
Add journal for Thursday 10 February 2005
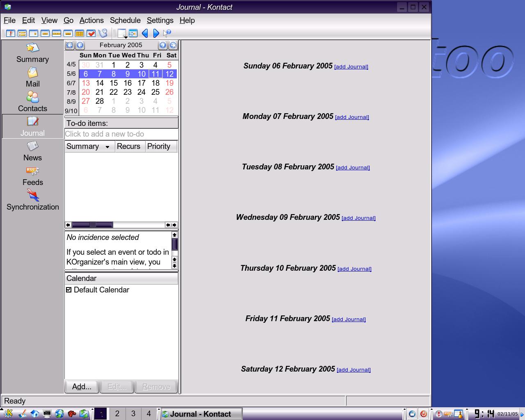pyautogui.click(x=354, y=269)
